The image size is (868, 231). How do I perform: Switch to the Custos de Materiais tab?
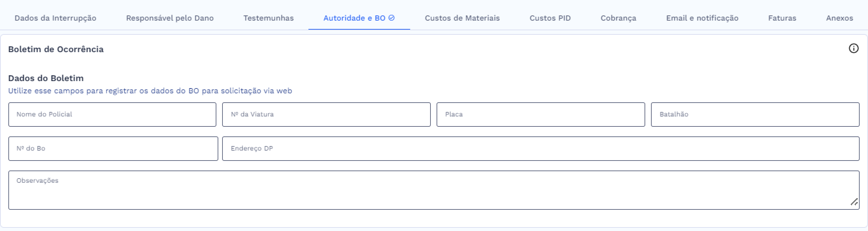462,18
